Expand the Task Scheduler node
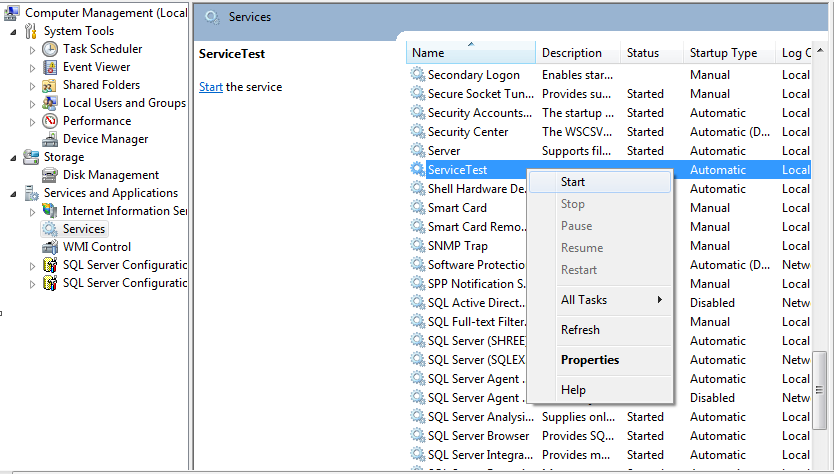 click(32, 50)
